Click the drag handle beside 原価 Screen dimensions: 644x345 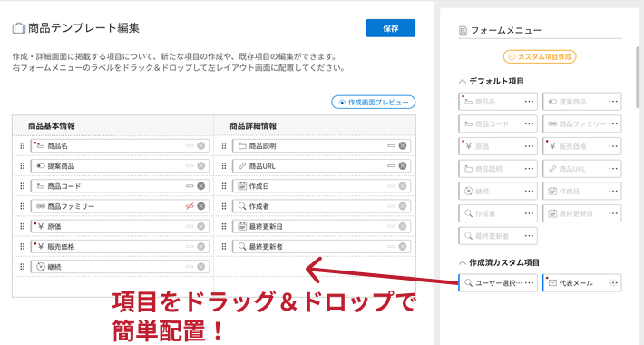22,226
